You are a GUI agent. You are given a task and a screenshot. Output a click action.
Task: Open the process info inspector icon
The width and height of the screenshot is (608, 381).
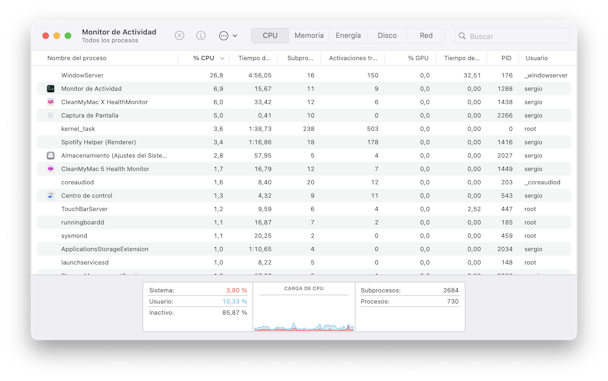click(x=200, y=36)
